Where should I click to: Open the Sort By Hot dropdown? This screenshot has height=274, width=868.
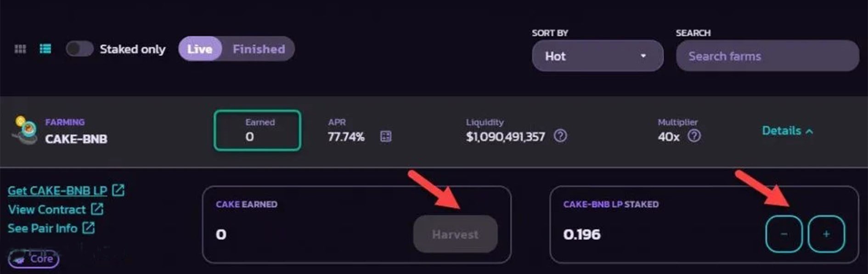tap(597, 56)
